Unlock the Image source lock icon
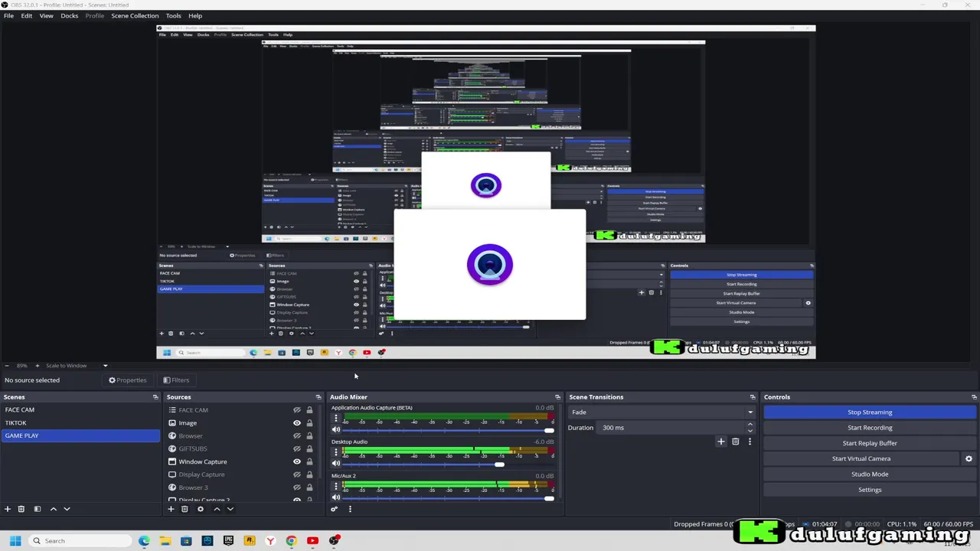Viewport: 980px width, 551px height. 309,423
